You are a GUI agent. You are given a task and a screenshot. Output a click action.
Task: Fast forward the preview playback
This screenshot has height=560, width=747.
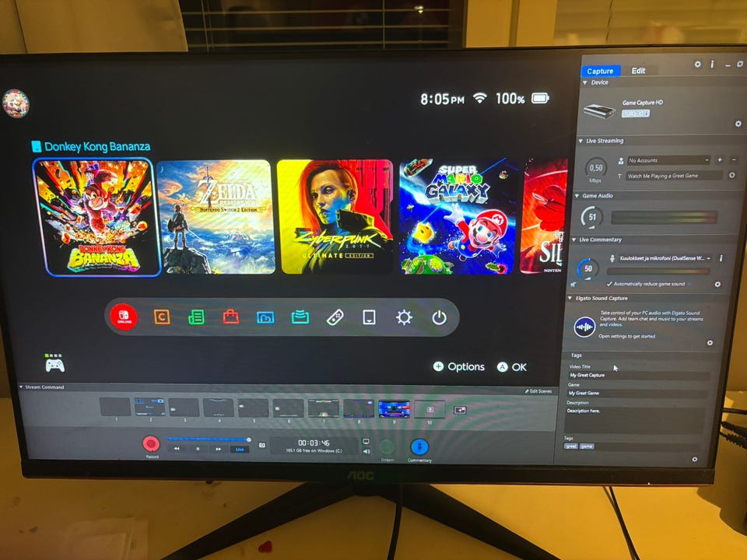[x=218, y=449]
